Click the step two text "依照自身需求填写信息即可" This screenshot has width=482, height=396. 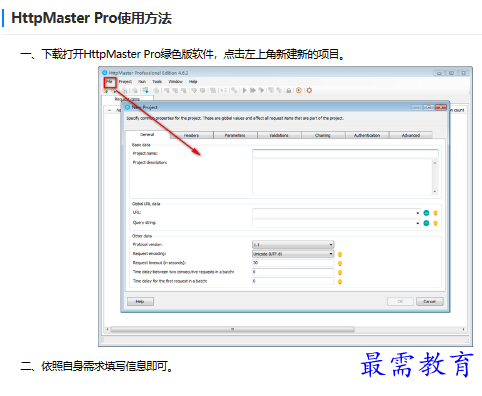[104, 366]
